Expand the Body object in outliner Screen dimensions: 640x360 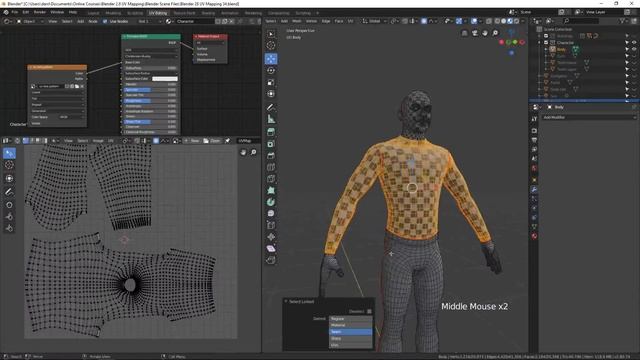coord(546,49)
